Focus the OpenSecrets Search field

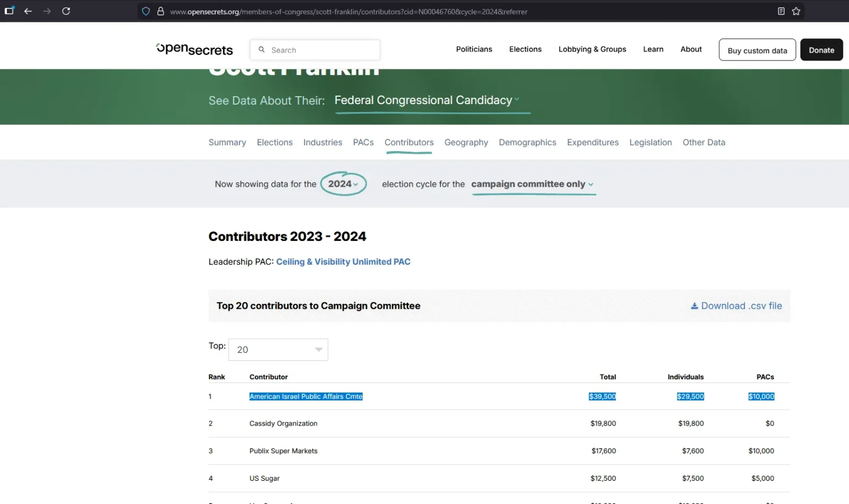point(315,50)
